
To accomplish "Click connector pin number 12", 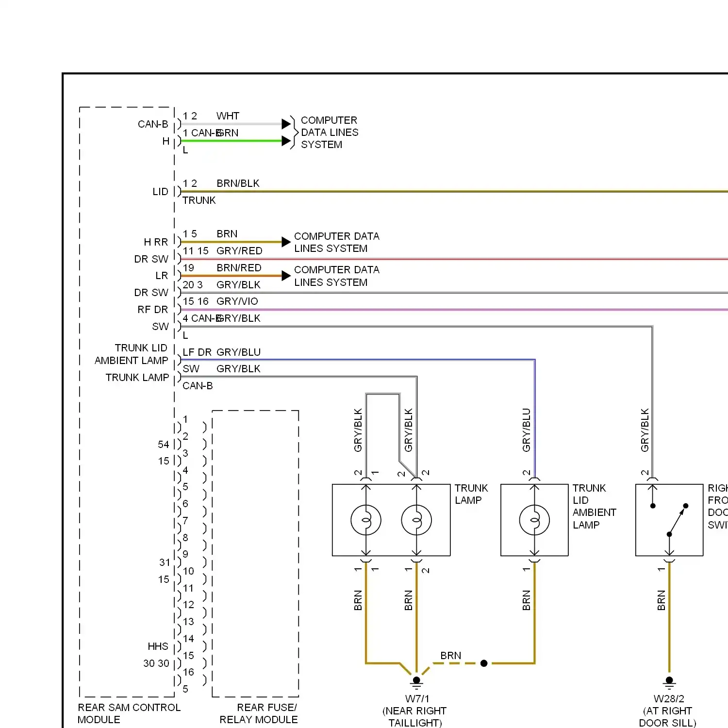I will point(188,605).
